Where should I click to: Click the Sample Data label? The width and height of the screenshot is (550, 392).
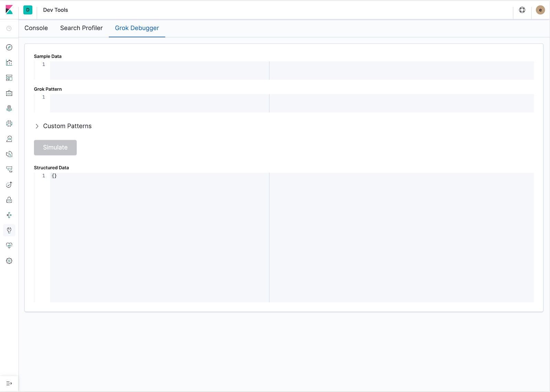click(x=48, y=56)
